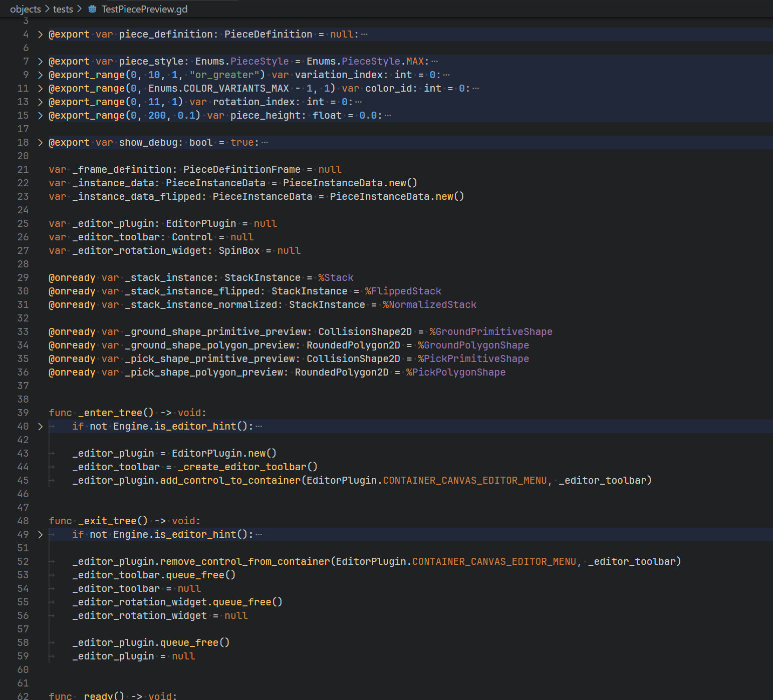Click 'PieceDefinition' type on line 4
Screen dimensions: 773x700
268,35
